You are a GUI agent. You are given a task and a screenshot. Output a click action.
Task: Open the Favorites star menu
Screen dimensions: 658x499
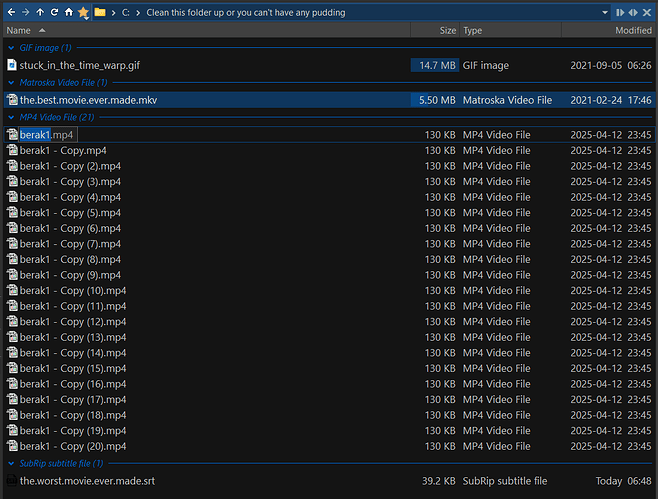84,12
